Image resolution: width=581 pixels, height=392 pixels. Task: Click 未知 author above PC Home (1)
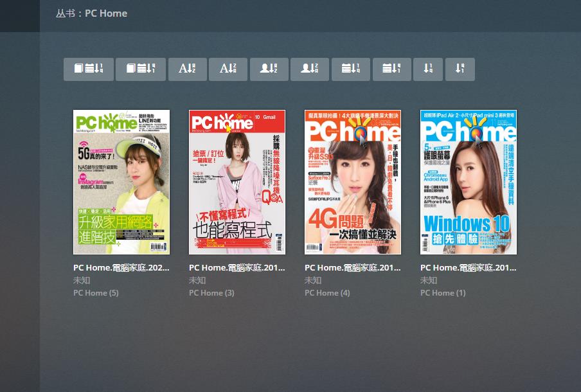tap(429, 280)
